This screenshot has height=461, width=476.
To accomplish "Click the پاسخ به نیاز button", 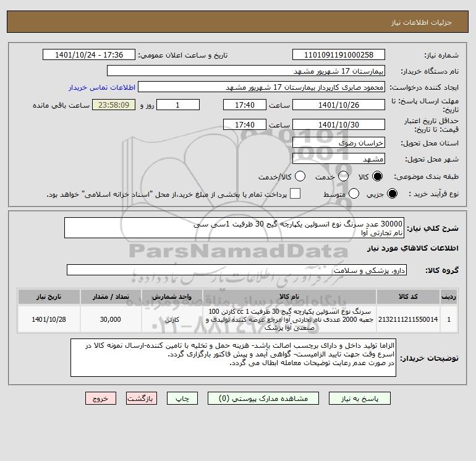I will tap(360, 399).
